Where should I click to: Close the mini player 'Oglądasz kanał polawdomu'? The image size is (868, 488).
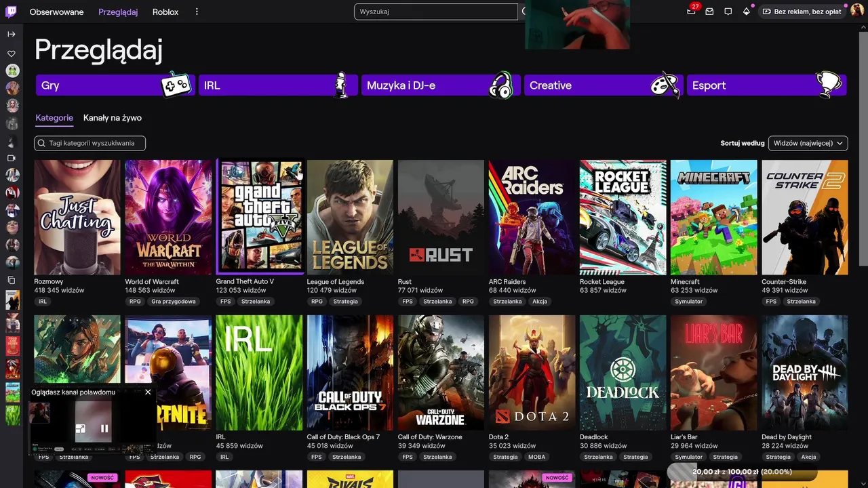[x=148, y=392]
